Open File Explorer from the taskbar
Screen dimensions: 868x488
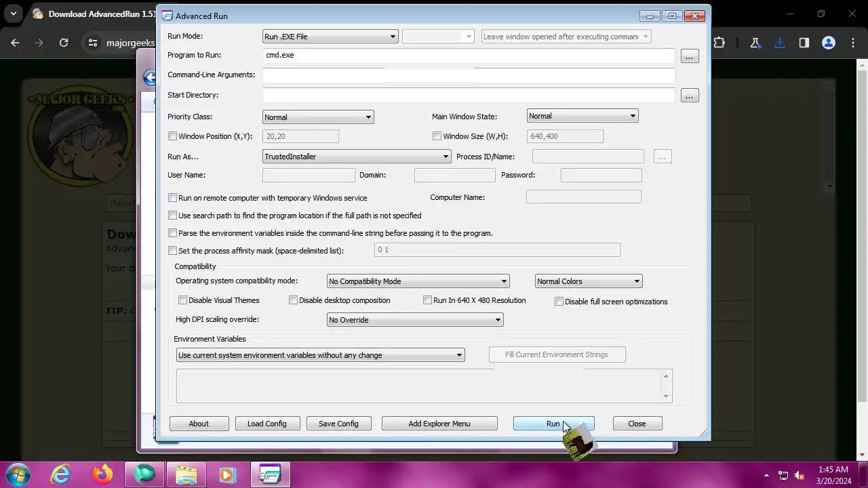(x=186, y=474)
